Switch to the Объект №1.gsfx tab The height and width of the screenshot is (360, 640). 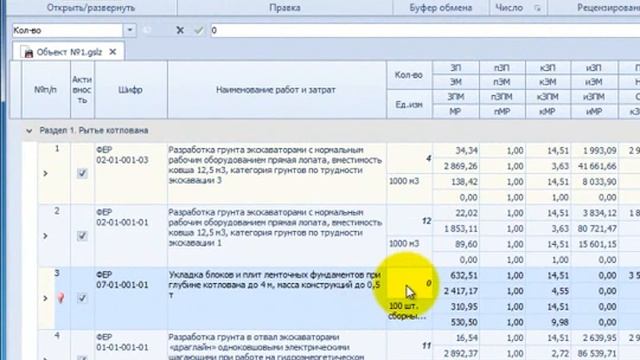[69, 52]
